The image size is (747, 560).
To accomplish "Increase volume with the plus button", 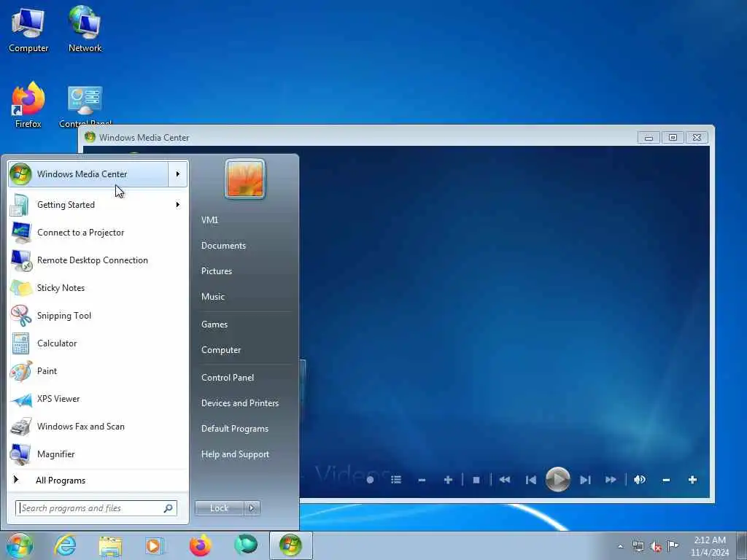I will point(693,480).
